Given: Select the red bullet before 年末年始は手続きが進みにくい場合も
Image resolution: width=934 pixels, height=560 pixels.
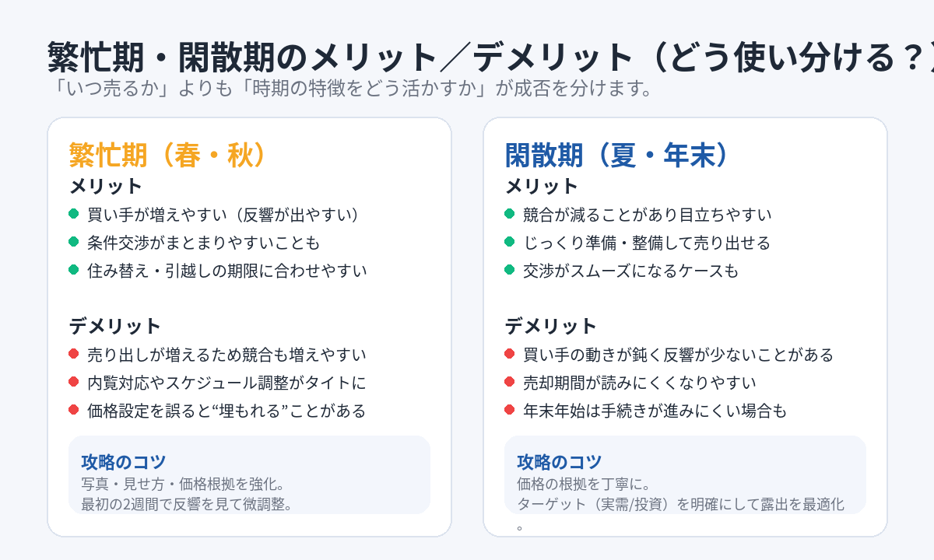Looking at the screenshot, I should point(510,410).
